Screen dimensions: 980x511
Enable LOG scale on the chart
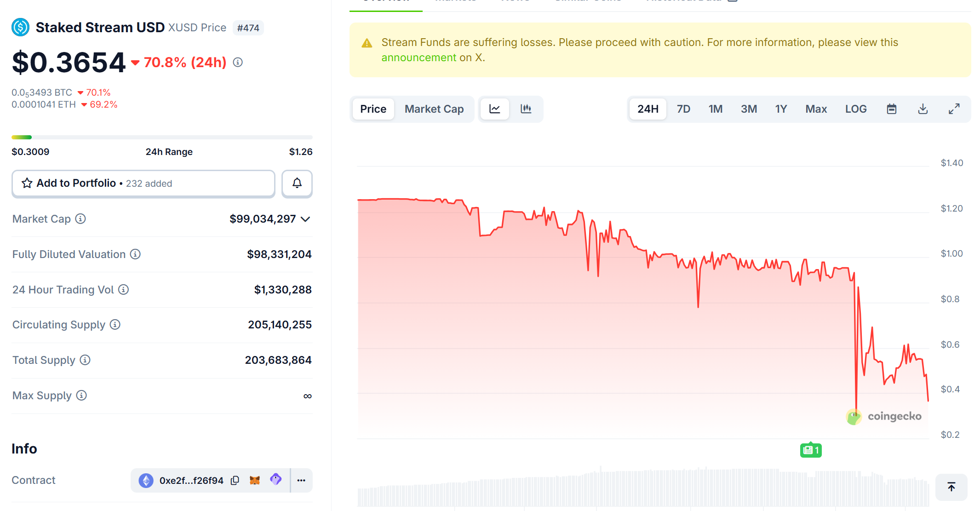[855, 109]
